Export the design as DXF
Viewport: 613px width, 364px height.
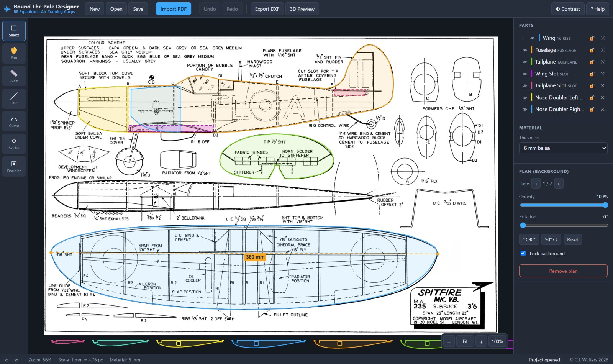pyautogui.click(x=267, y=9)
